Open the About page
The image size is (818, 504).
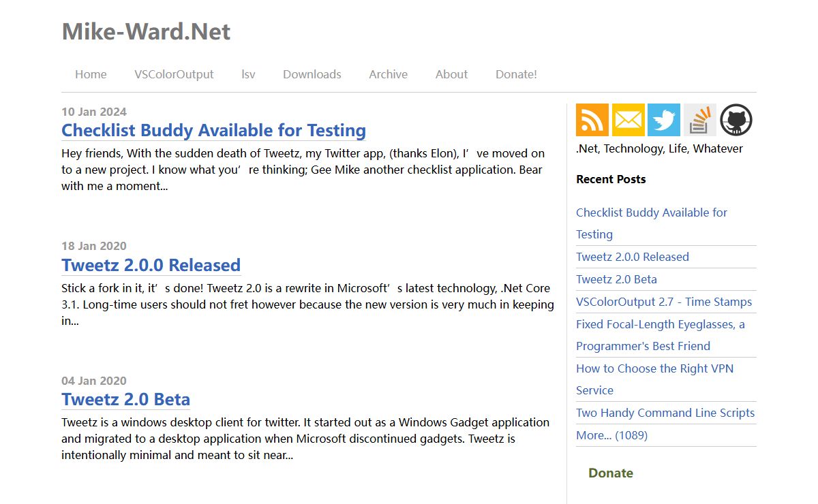(451, 74)
